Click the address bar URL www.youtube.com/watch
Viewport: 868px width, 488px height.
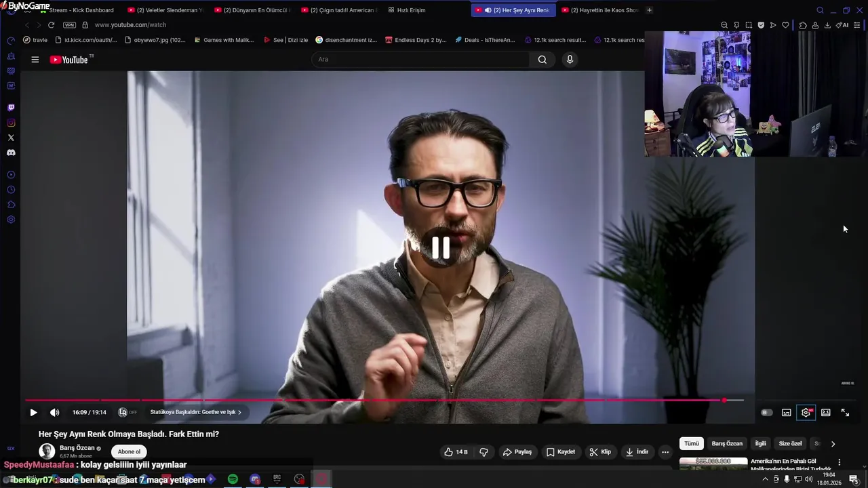pos(130,25)
